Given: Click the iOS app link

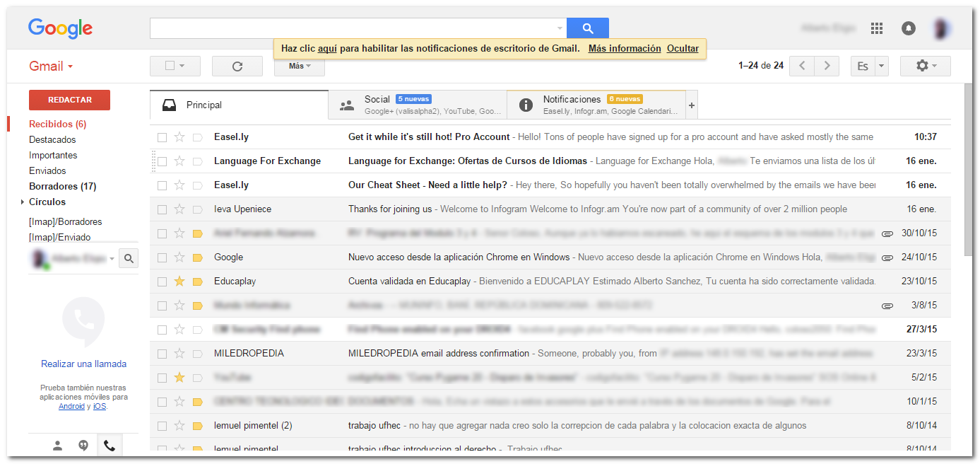Looking at the screenshot, I should (x=100, y=406).
